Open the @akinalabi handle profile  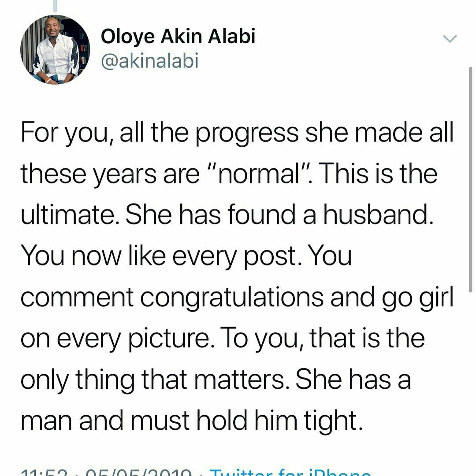(150, 60)
